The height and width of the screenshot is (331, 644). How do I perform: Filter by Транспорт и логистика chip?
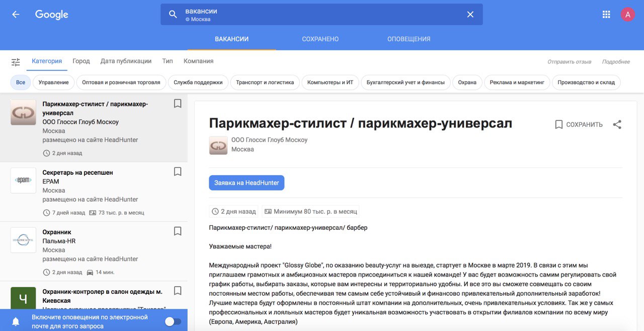pyautogui.click(x=265, y=82)
